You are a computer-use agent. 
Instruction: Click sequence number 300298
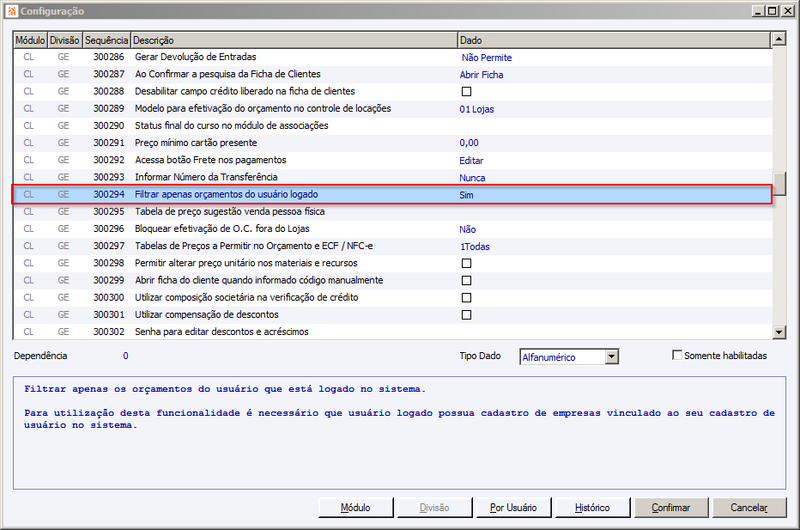(x=109, y=263)
